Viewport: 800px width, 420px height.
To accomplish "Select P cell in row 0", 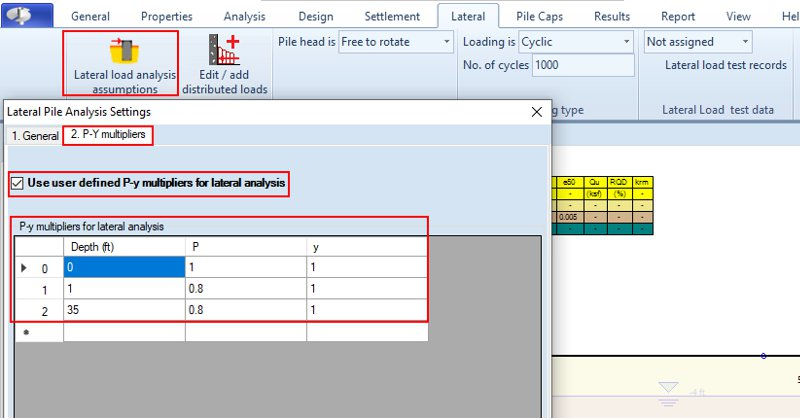I will [x=245, y=267].
